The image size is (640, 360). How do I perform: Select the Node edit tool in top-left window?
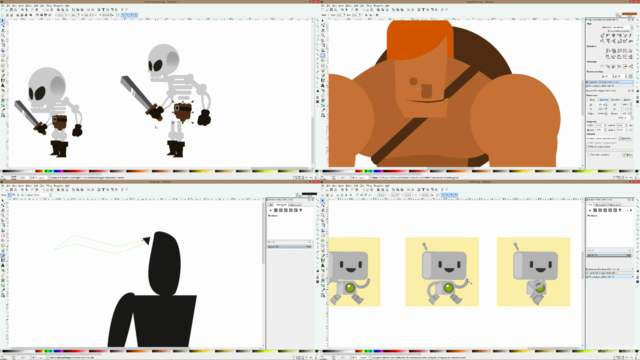[x=3, y=25]
